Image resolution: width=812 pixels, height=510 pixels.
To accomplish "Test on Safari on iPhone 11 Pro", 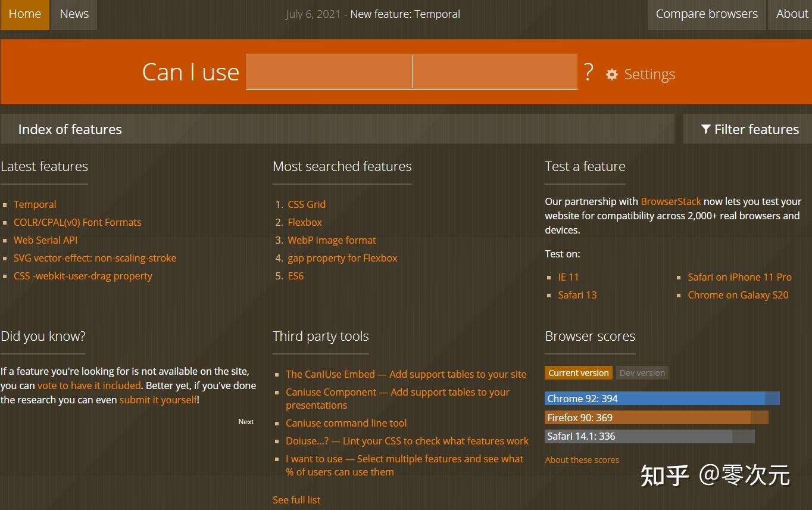I will (x=739, y=277).
